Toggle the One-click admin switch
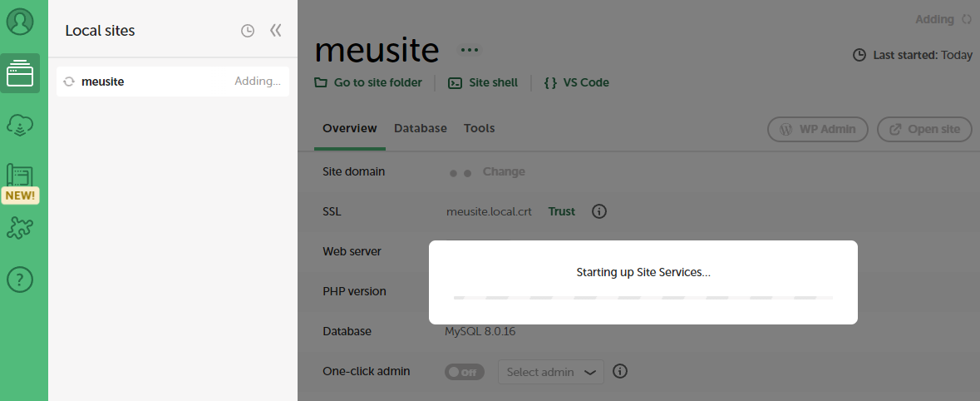The height and width of the screenshot is (401, 980). point(465,372)
